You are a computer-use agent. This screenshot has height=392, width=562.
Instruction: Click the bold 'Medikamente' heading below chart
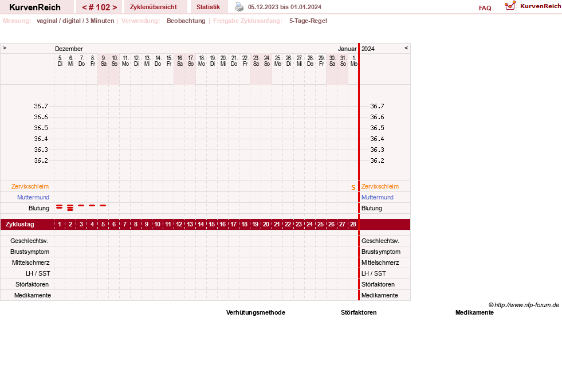click(x=474, y=313)
